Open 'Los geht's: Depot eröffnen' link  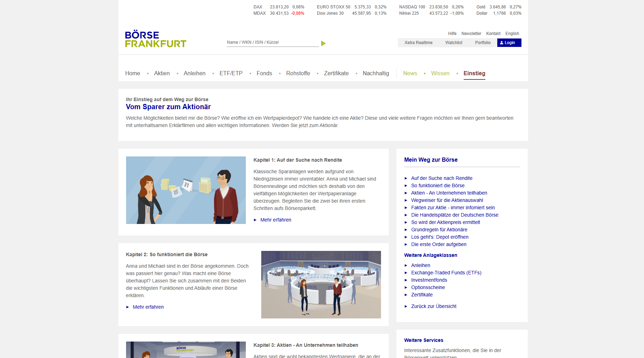point(439,237)
